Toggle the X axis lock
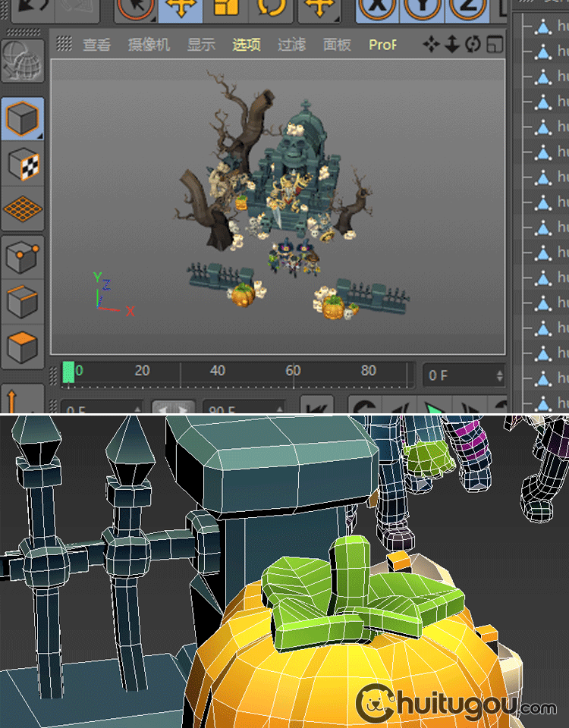 click(x=377, y=9)
